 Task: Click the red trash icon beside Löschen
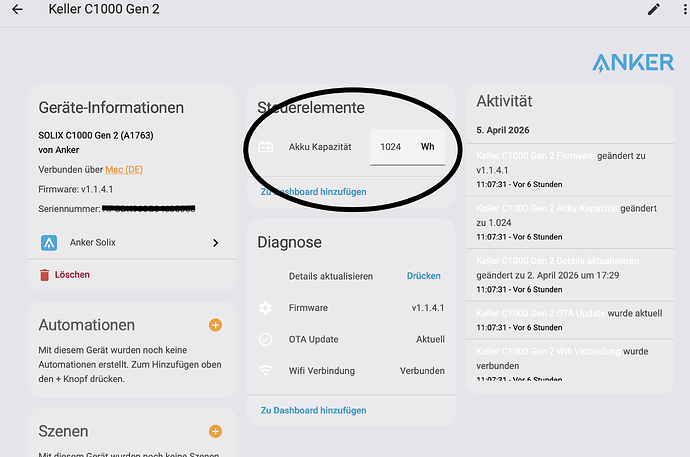pos(44,275)
